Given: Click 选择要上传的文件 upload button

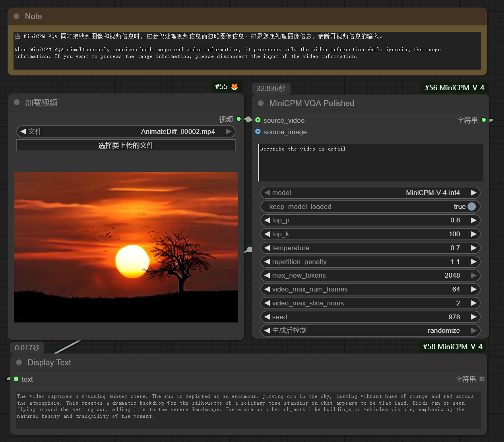Looking at the screenshot, I should pyautogui.click(x=126, y=145).
